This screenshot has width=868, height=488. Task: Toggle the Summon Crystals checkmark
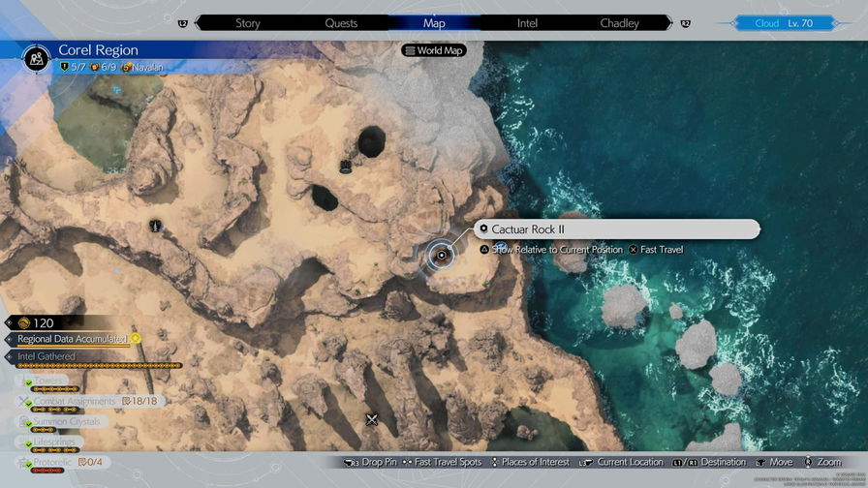point(27,422)
